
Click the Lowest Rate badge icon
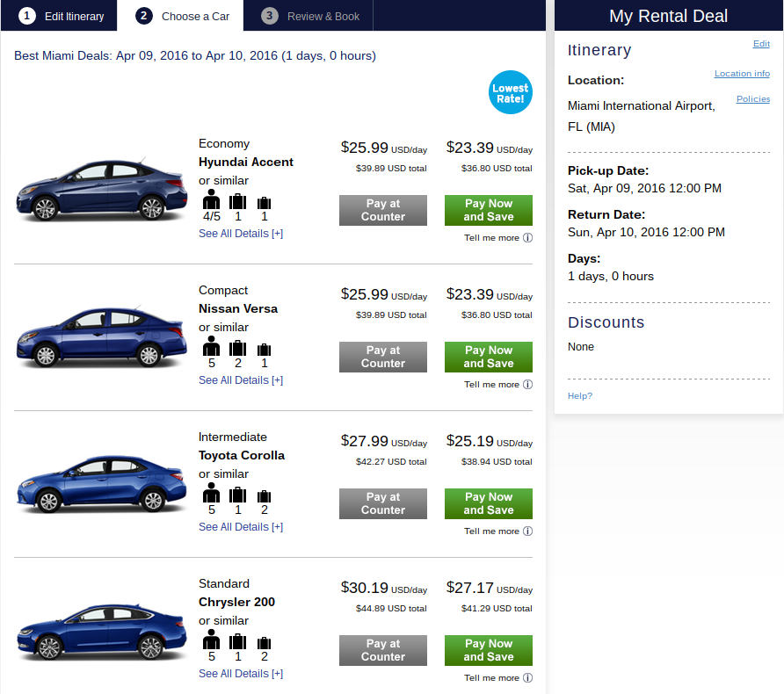point(510,92)
